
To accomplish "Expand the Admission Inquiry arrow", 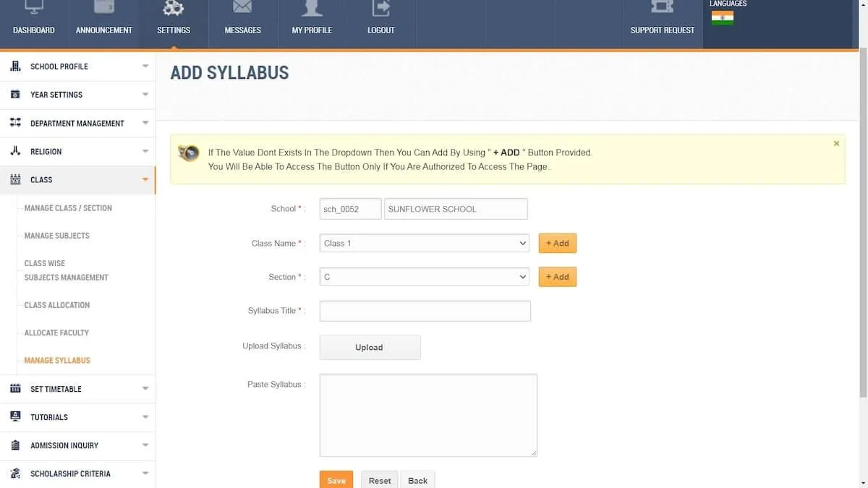I will (145, 445).
